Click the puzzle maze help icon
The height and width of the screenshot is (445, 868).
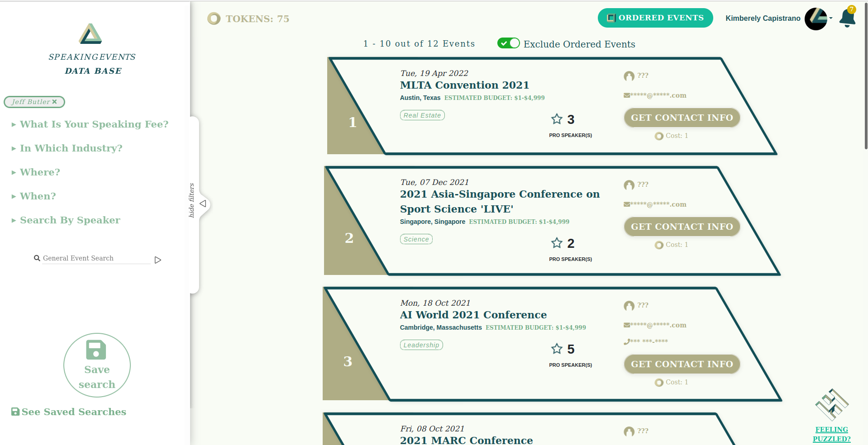832,405
